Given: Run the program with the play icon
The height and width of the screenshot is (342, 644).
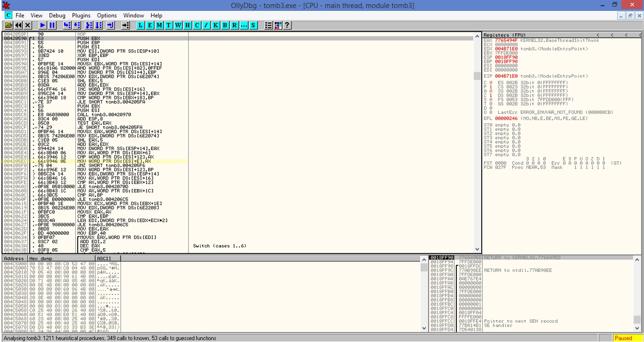Looking at the screenshot, I should pos(43,25).
